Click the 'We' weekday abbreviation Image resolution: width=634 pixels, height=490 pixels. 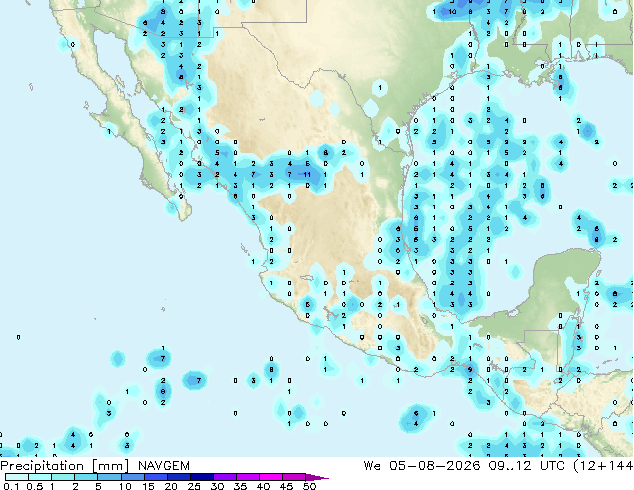click(372, 466)
